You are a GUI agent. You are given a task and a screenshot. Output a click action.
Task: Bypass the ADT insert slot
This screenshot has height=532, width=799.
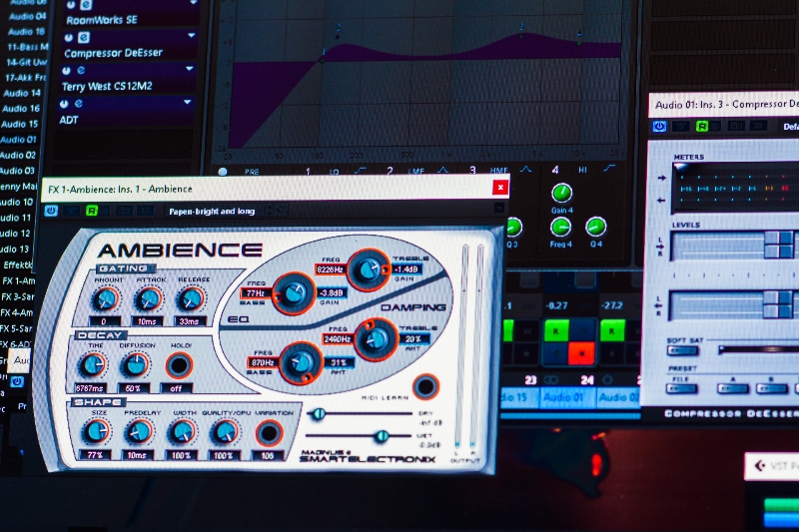[64, 104]
